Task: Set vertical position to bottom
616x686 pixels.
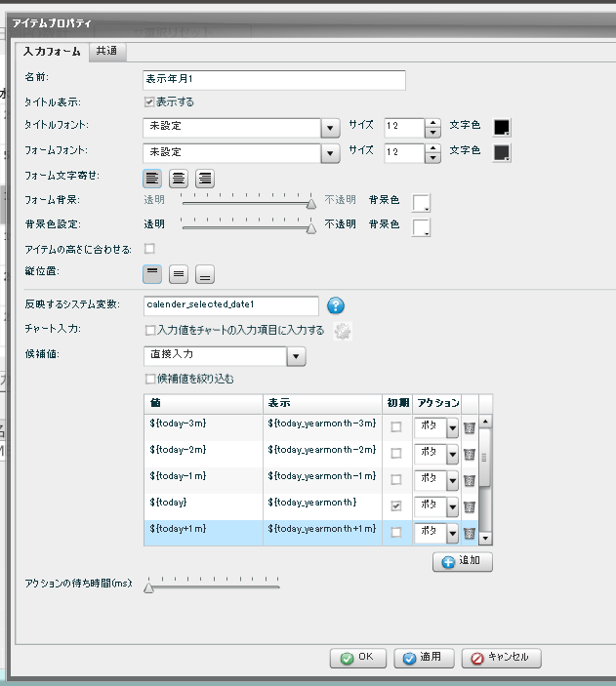Action: pos(205,274)
